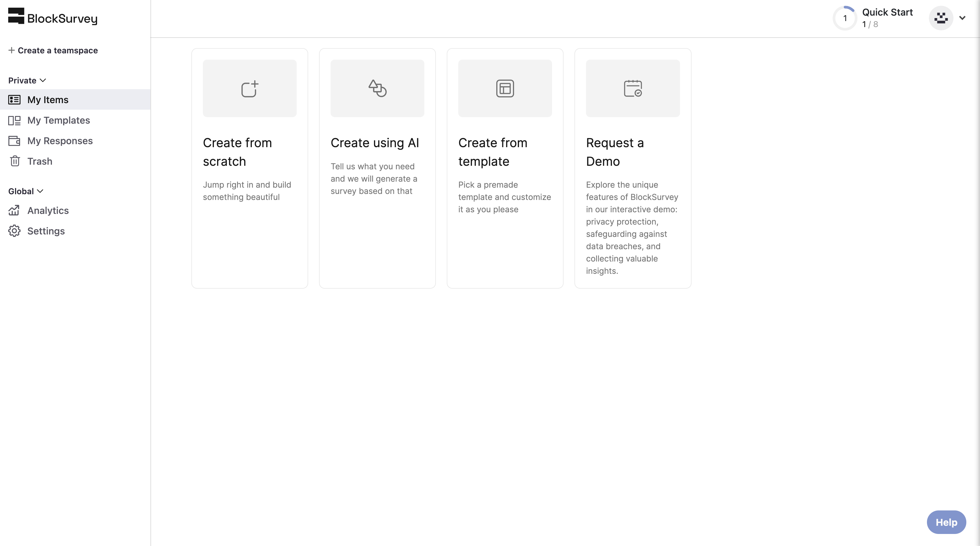Click the BlockSurvey logo
The image size is (980, 546).
(x=53, y=17)
